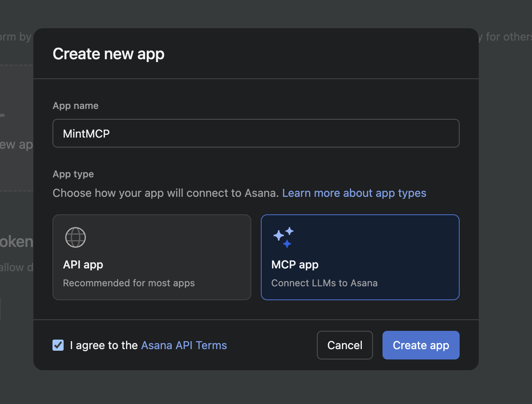
Task: Select the API app type card
Action: pyautogui.click(x=152, y=257)
